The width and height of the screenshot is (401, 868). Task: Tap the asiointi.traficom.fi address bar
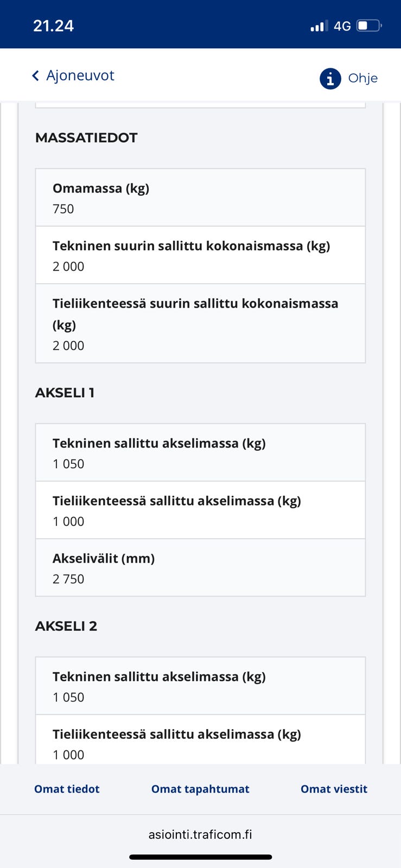pos(200,834)
